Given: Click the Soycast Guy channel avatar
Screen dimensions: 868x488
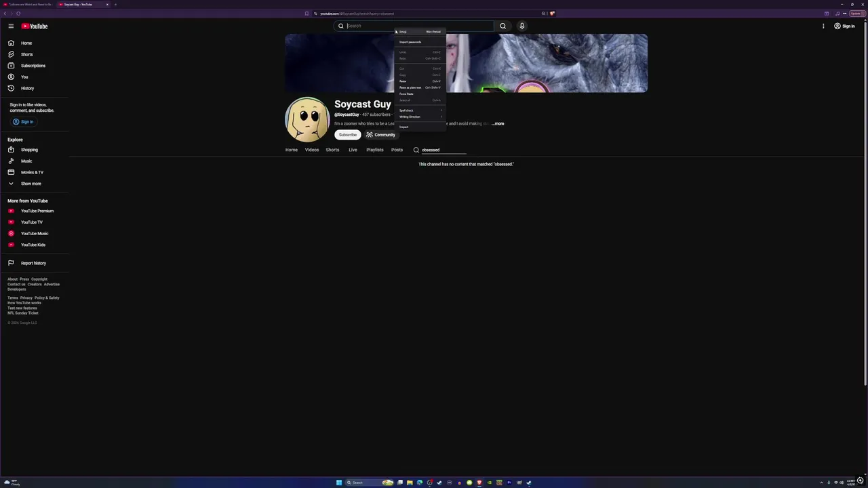Looking at the screenshot, I should tap(307, 119).
